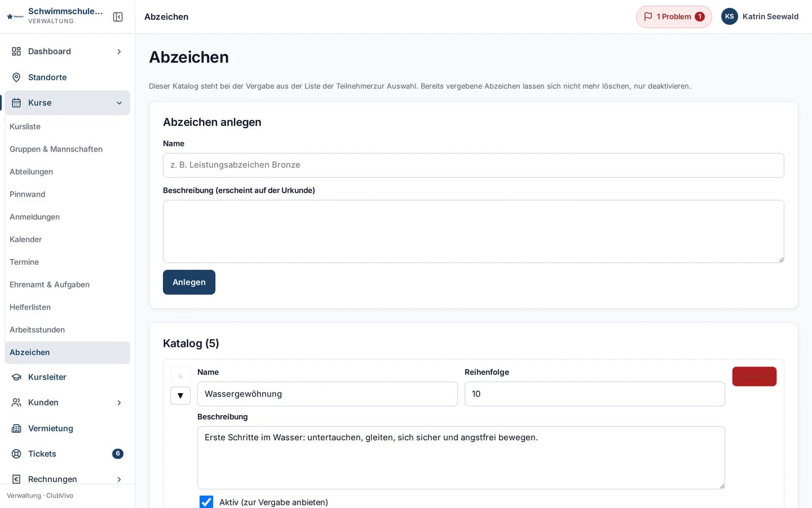Select the Abzeichen sidebar entry
This screenshot has width=812, height=508.
(x=67, y=353)
